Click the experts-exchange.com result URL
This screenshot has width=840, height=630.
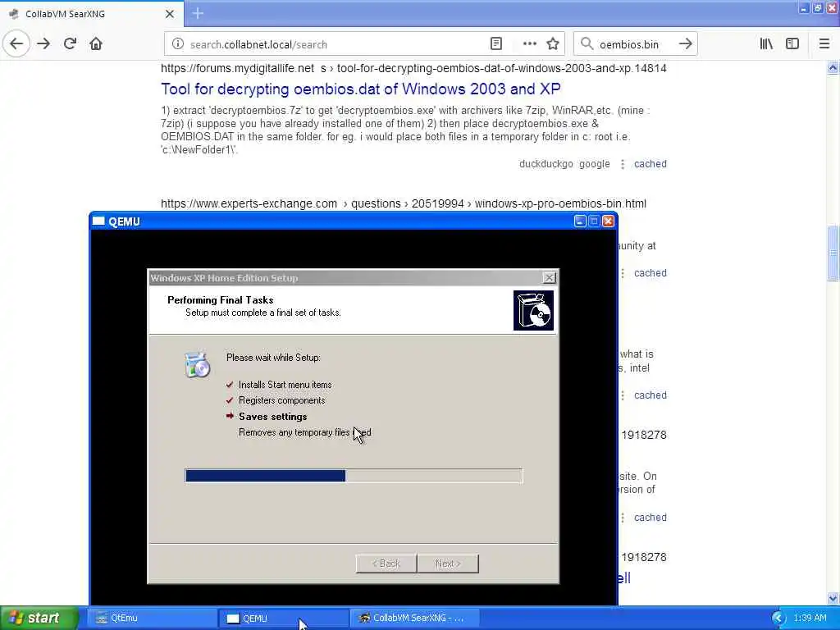404,203
